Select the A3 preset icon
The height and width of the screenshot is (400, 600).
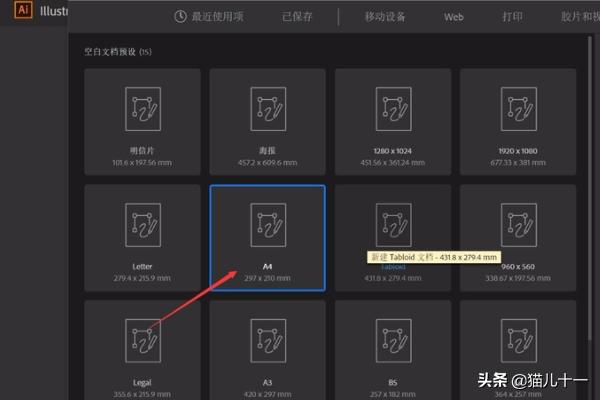268,341
